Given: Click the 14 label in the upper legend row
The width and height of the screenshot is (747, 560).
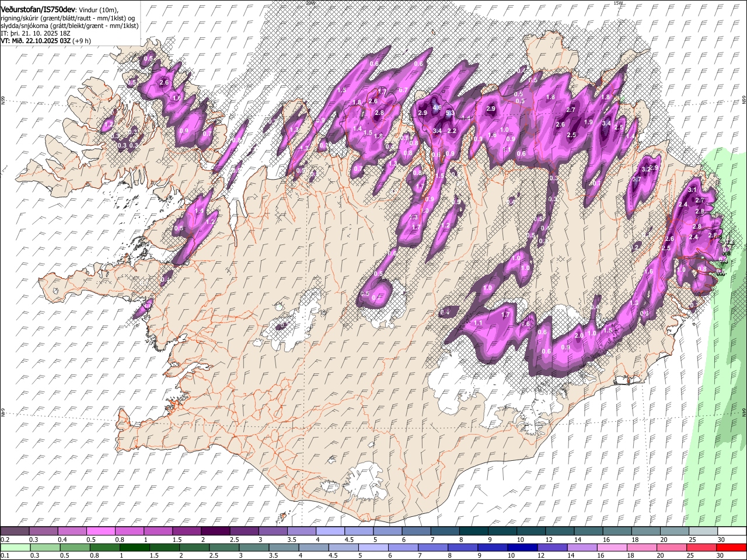Looking at the screenshot, I should [577, 540].
